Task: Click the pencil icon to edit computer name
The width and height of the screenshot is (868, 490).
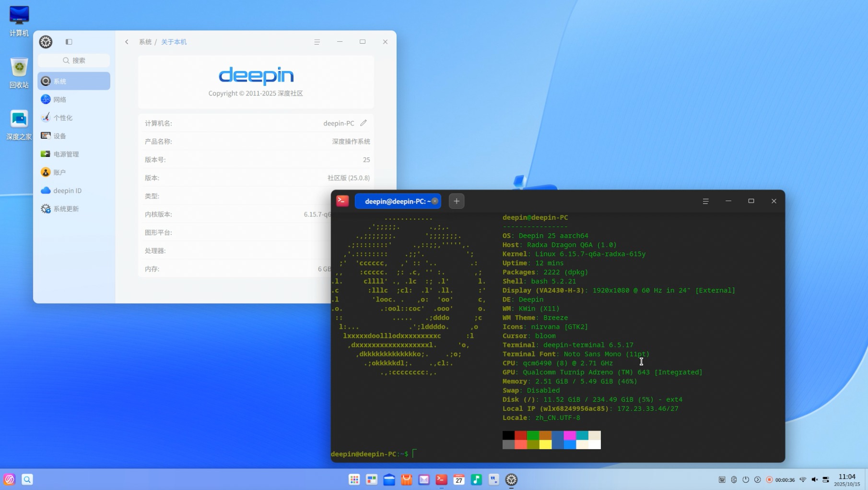Action: (364, 123)
